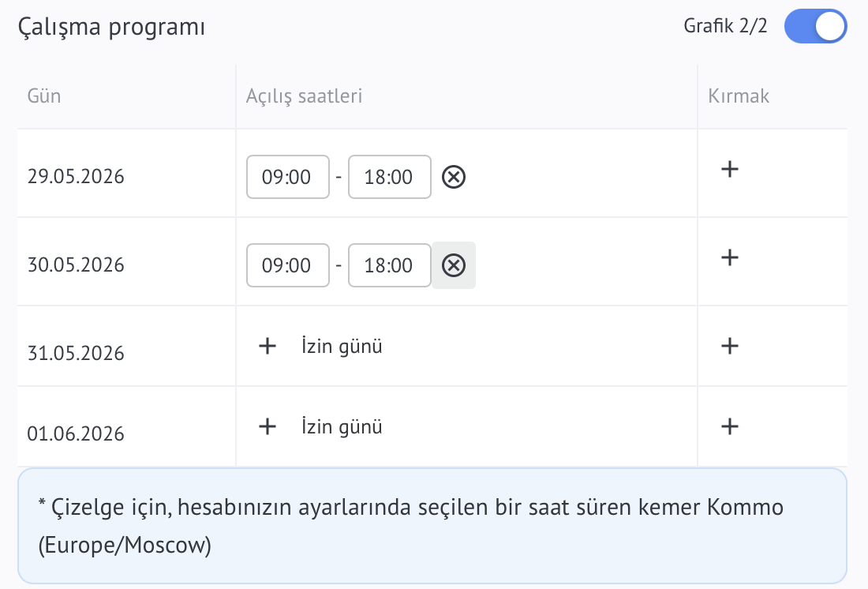Edit 09:00 start time for 29.05.2026
This screenshot has width=868, height=589.
288,178
